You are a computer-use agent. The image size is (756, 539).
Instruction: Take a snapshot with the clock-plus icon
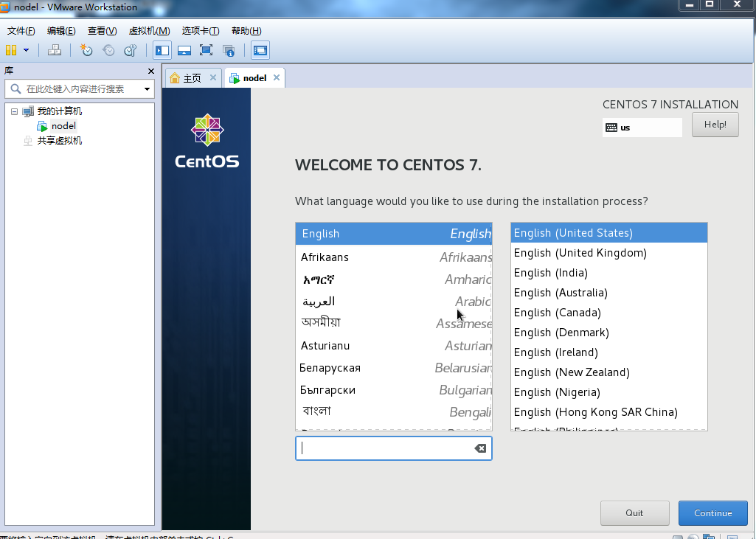click(x=86, y=50)
